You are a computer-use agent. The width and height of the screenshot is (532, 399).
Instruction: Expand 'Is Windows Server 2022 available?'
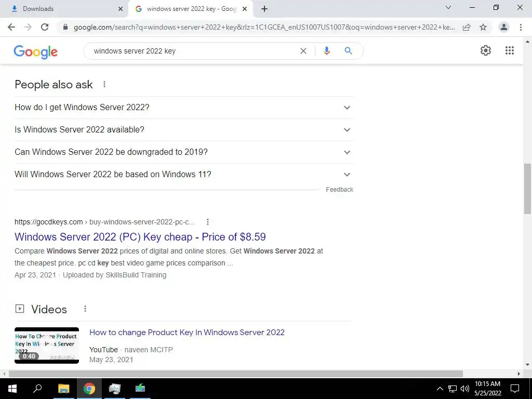click(x=184, y=130)
